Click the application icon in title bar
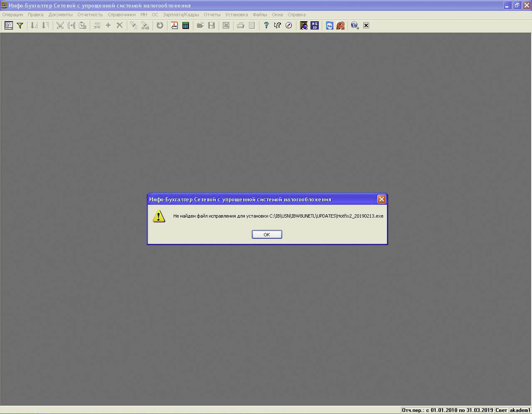Screen dimensions: 532x414 point(4,5)
